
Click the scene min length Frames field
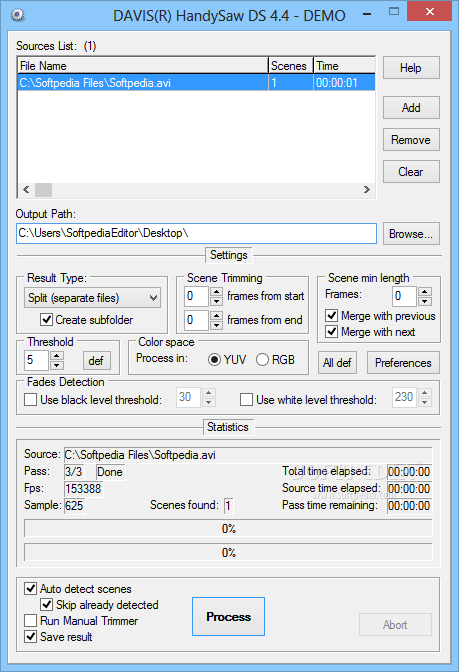click(x=404, y=297)
